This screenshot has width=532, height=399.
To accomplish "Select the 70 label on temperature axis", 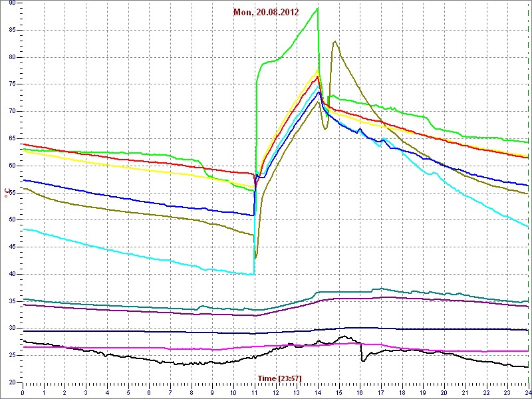I will [12, 112].
